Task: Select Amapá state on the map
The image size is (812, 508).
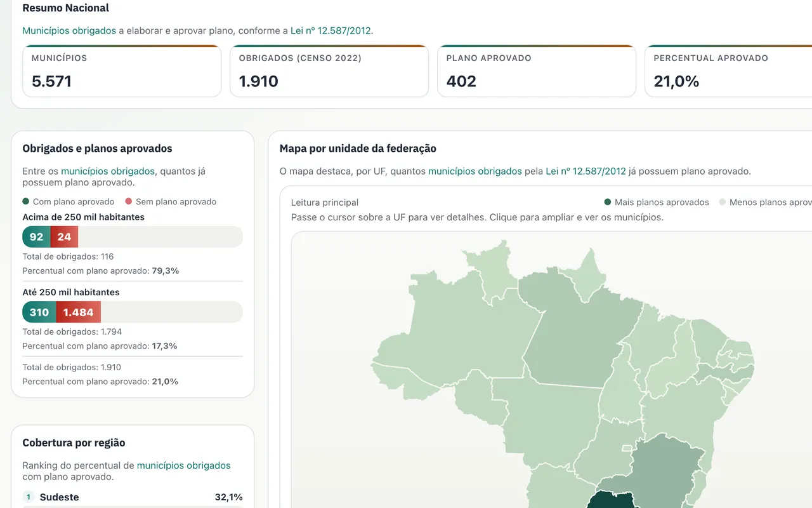Action: (586, 276)
